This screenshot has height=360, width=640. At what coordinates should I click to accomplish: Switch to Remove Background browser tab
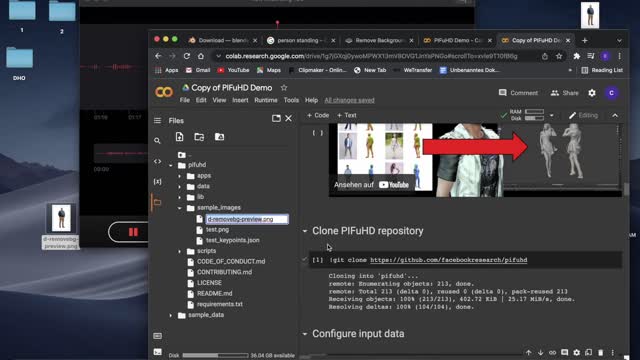pyautogui.click(x=379, y=40)
